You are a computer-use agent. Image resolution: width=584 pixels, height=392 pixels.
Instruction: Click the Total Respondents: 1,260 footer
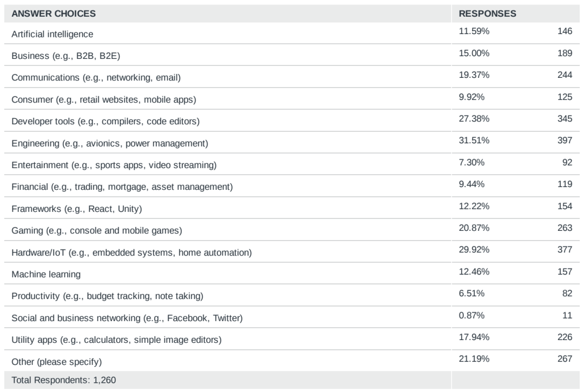64,380
